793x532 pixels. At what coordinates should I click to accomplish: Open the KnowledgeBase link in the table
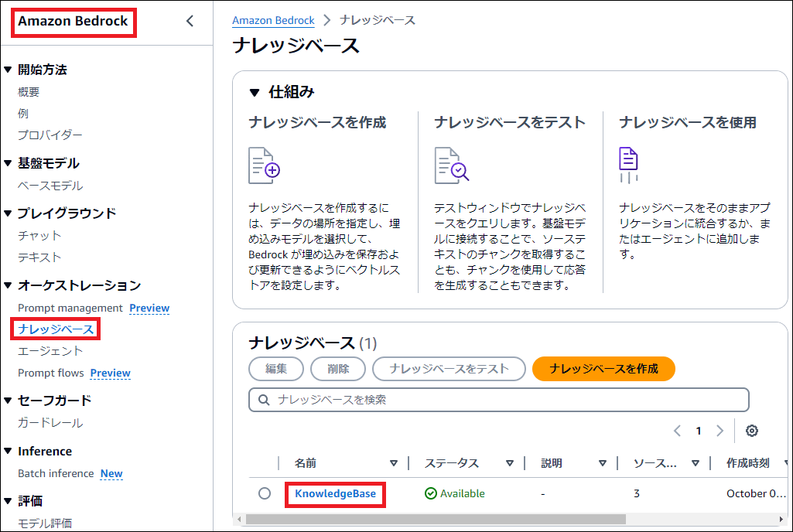(335, 493)
